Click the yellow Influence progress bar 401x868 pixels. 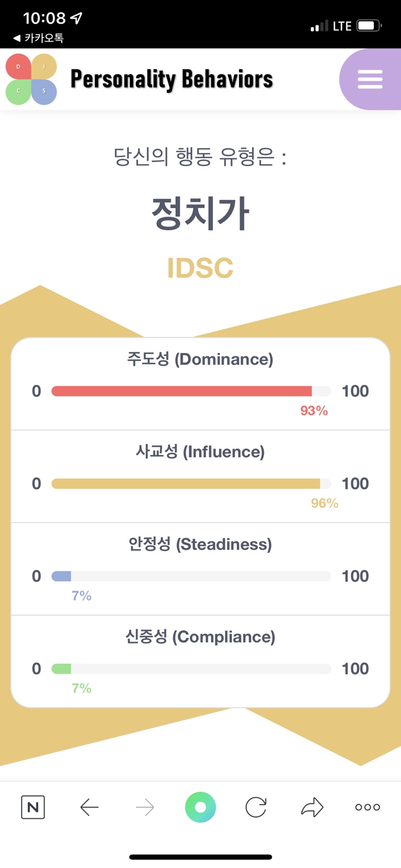tap(191, 484)
